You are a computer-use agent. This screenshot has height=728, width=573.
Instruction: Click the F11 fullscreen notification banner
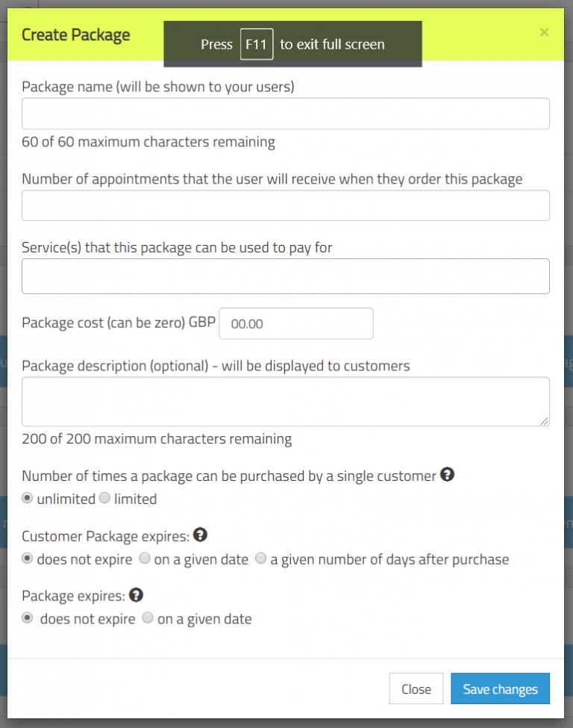pyautogui.click(x=292, y=45)
